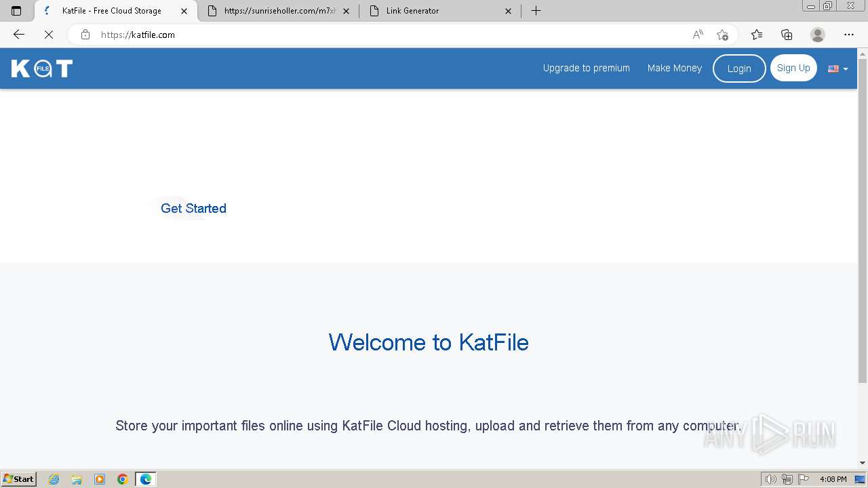Open the Windows Start menu
The height and width of the screenshot is (488, 868).
pyautogui.click(x=18, y=479)
